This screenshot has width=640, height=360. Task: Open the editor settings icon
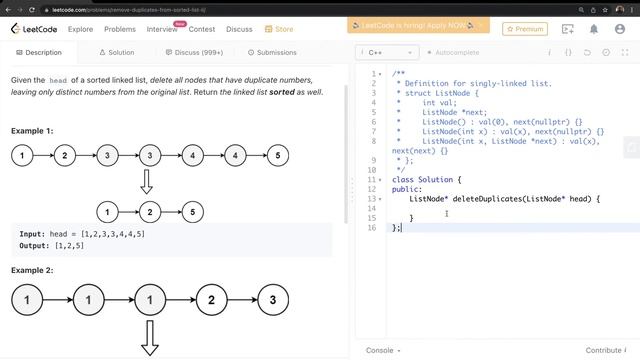[606, 52]
